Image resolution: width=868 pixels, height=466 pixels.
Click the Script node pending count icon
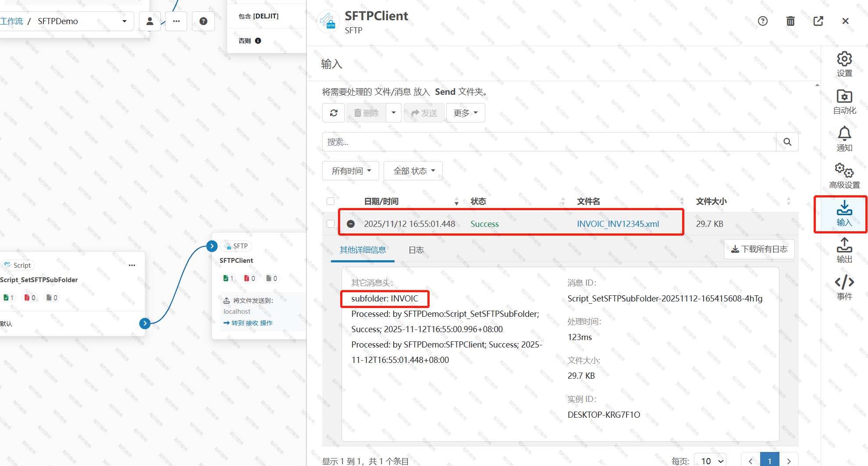tap(49, 298)
